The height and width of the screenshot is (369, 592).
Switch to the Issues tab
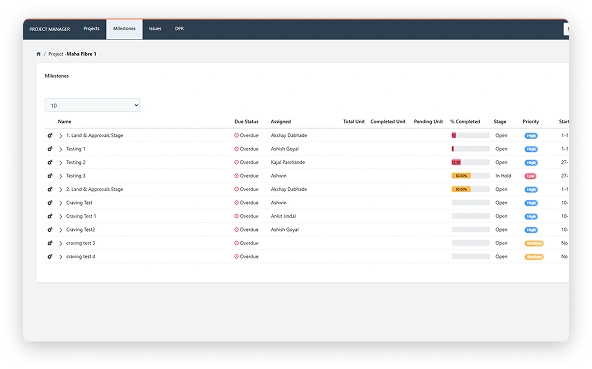155,29
